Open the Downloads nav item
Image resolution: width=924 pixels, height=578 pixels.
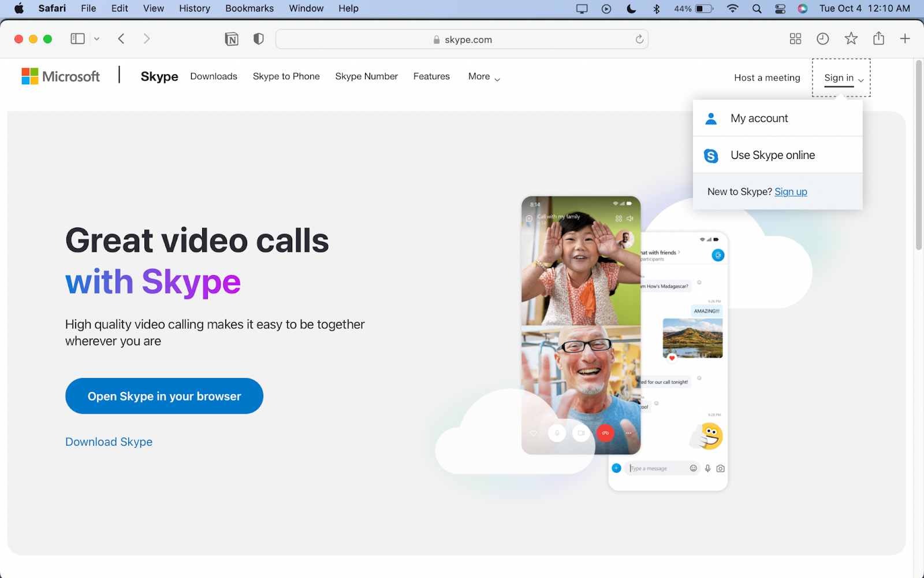(214, 76)
